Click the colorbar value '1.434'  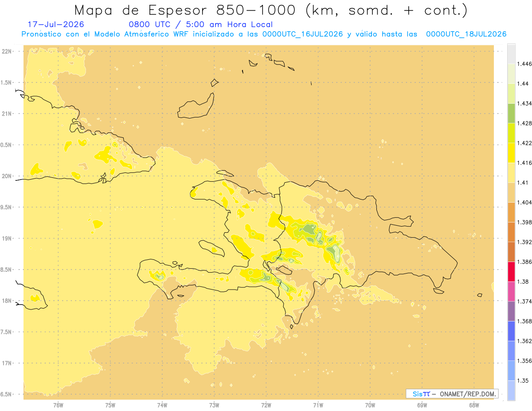tap(525, 103)
